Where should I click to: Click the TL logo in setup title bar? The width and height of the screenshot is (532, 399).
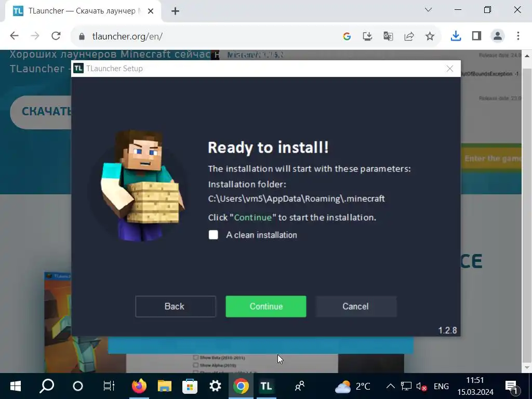[x=78, y=68]
